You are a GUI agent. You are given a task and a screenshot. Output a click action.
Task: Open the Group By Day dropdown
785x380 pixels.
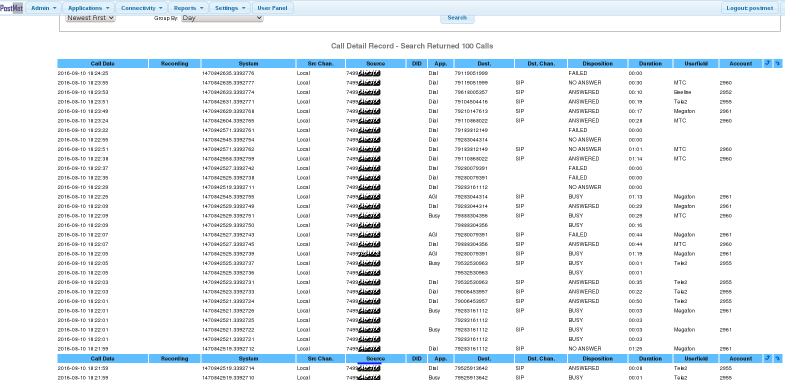222,18
